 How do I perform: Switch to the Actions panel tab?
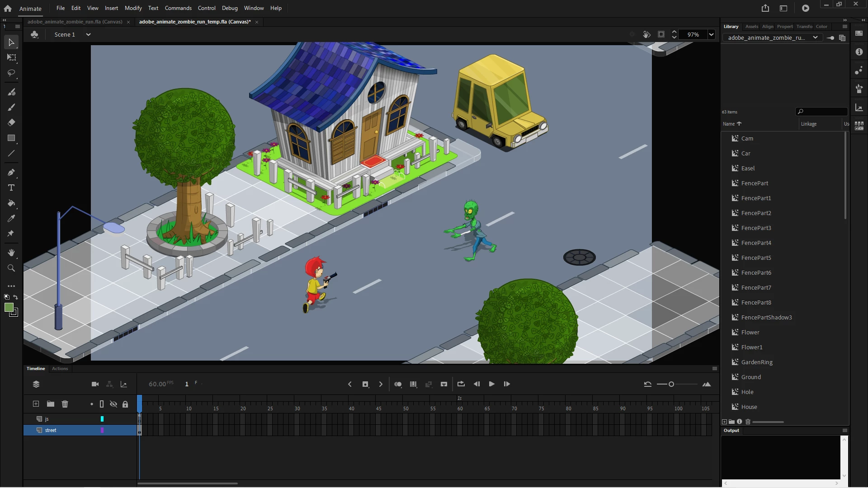pos(60,369)
